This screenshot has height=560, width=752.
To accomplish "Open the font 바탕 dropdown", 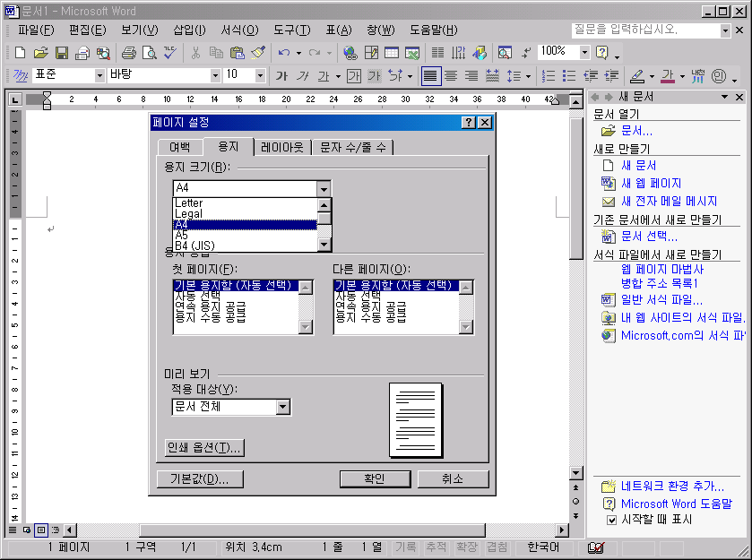I will click(215, 75).
